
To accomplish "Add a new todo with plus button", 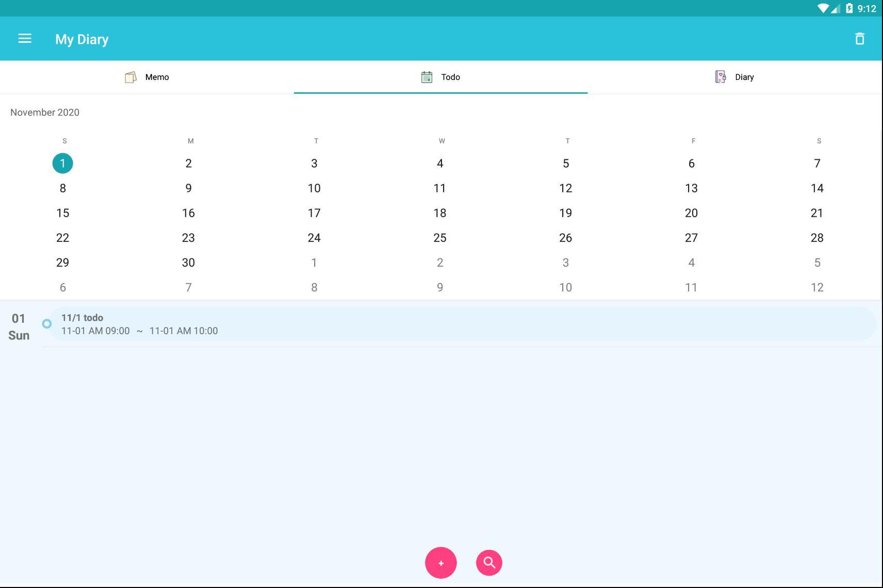I will [x=440, y=563].
